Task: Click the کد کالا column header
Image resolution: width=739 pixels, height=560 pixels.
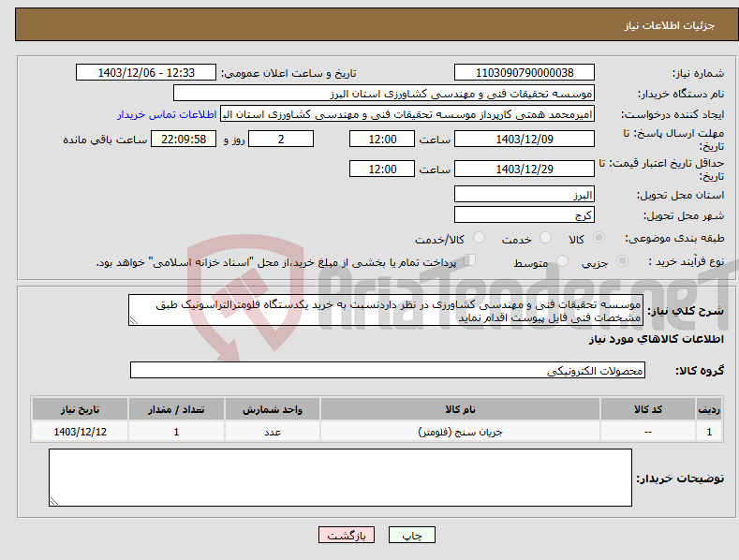Action: click(647, 409)
